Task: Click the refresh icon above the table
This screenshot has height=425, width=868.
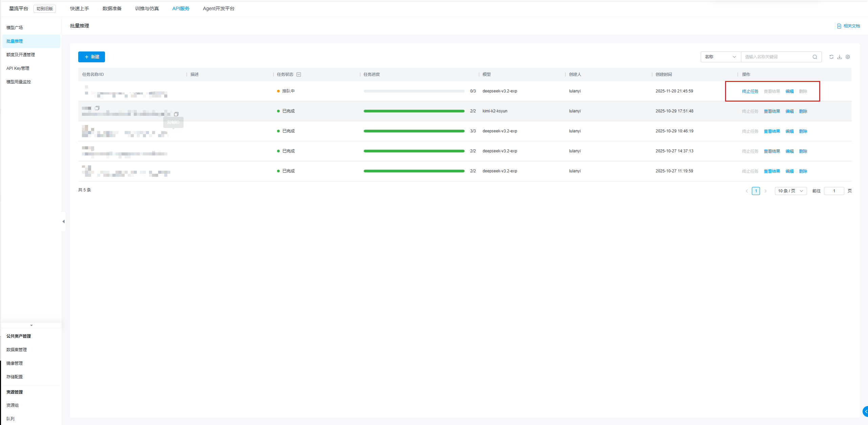Action: (x=831, y=57)
